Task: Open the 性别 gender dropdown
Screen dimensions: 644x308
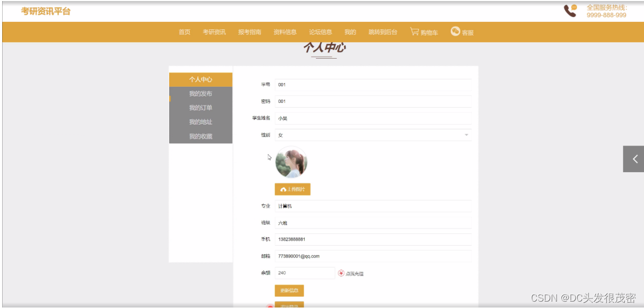Action: click(x=373, y=135)
